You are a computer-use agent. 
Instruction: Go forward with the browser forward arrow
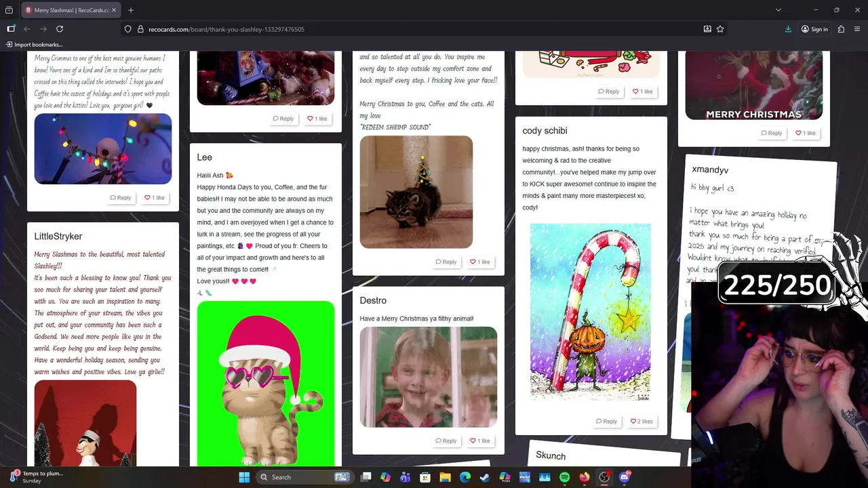43,29
